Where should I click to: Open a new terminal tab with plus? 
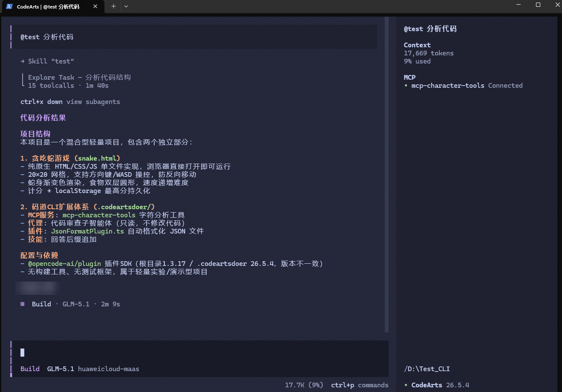[x=113, y=6]
